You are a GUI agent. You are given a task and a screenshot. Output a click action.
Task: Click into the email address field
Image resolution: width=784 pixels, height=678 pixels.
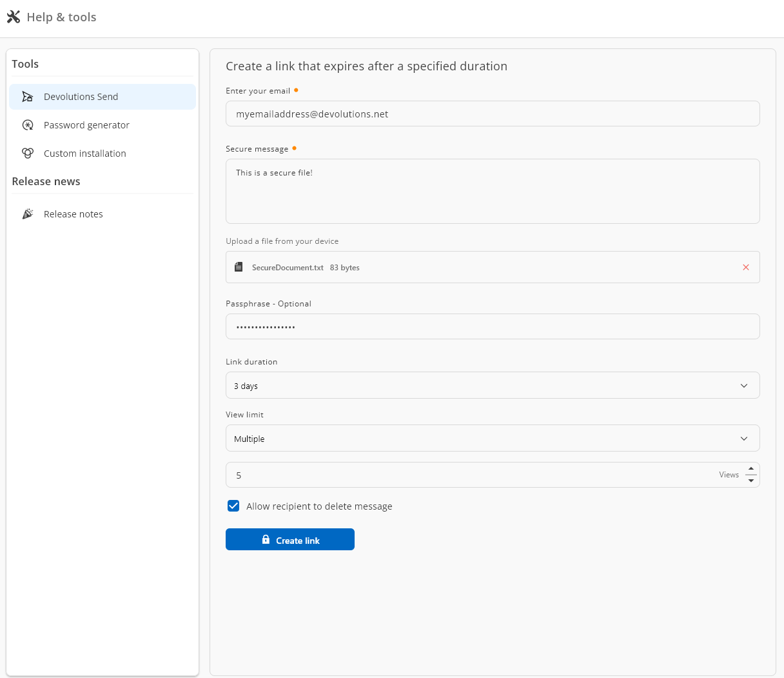pos(492,114)
